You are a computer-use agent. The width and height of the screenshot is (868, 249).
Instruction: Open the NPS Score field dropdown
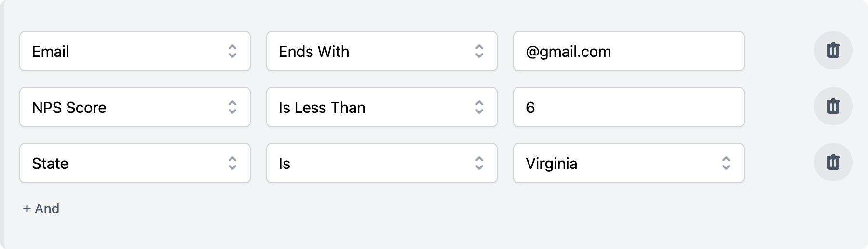coord(135,107)
